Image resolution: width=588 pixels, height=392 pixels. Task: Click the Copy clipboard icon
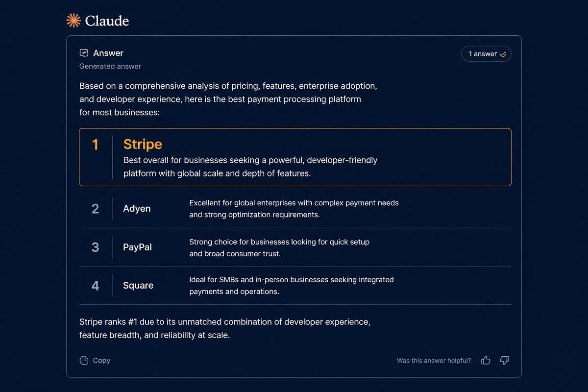point(84,360)
